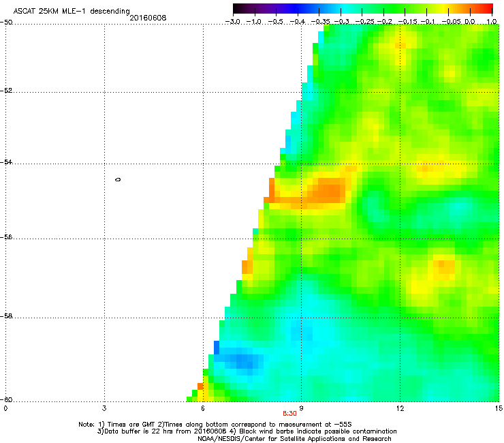Click the '-52' latitude axis label

(x=6, y=91)
